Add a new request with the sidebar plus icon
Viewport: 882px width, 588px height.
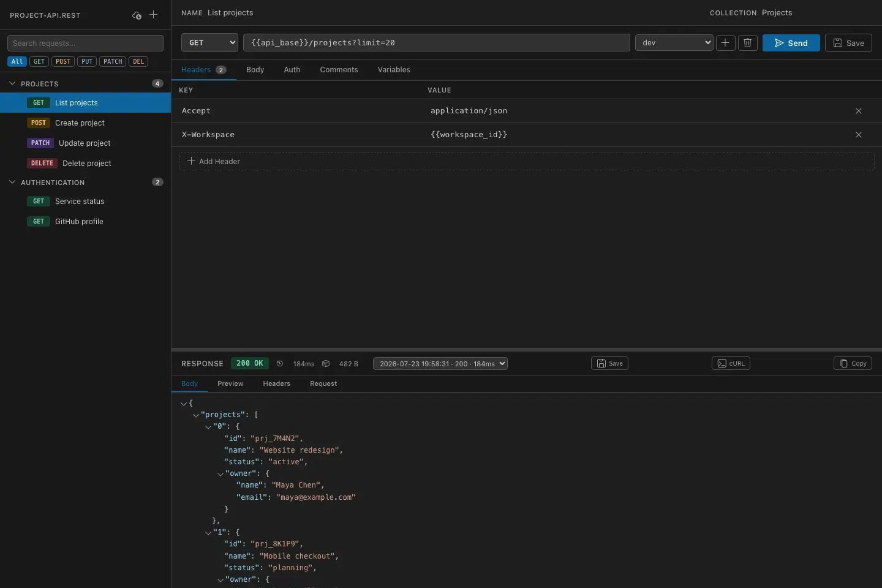pos(154,15)
